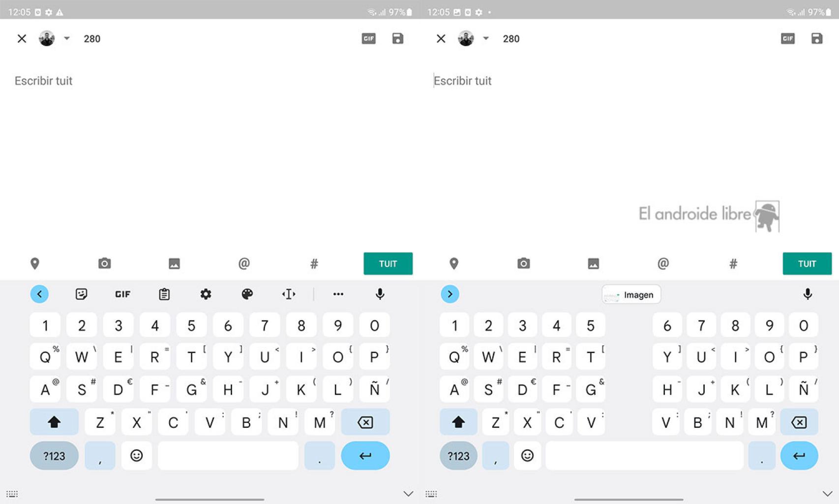Expand the split keyboard toolbar with forward chevron

point(449,294)
